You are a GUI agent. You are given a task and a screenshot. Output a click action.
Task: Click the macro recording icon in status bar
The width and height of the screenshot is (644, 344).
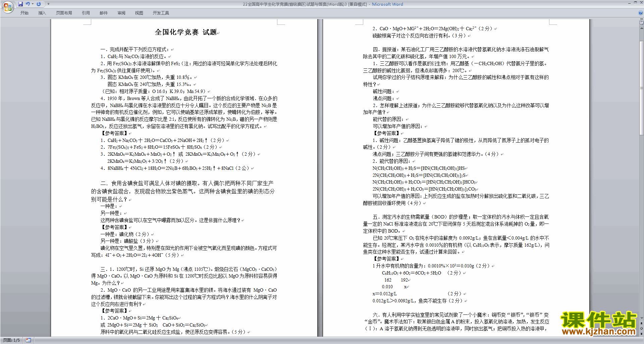click(28, 340)
